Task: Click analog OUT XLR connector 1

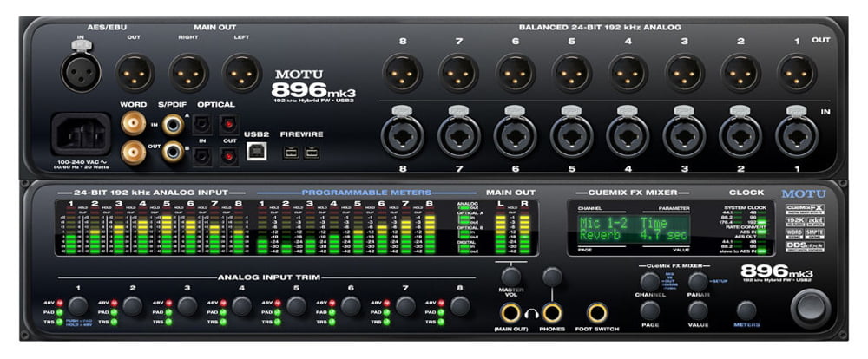Action: (x=797, y=73)
